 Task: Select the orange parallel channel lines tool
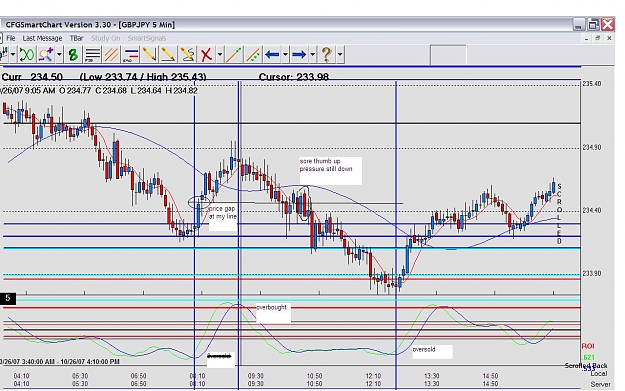point(111,54)
